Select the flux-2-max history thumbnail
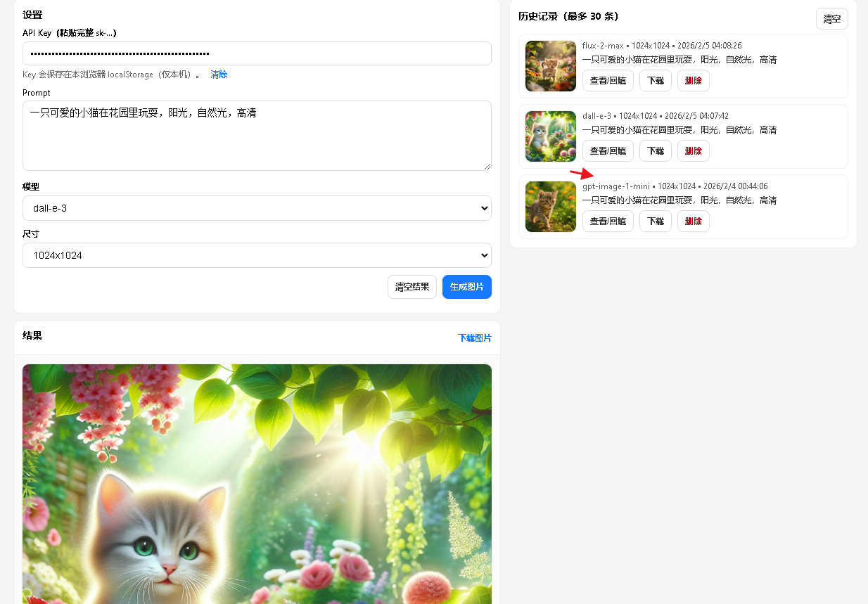This screenshot has width=868, height=604. (551, 66)
